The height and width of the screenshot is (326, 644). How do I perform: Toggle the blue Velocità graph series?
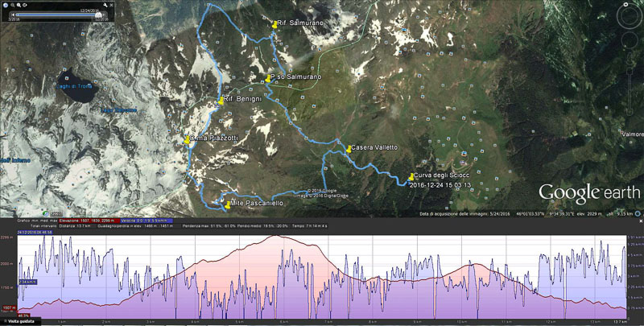(147, 221)
